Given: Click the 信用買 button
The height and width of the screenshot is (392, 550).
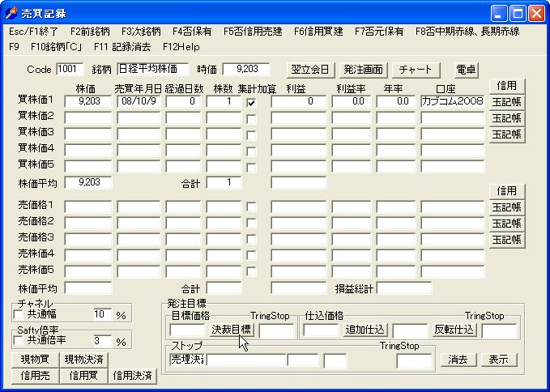Looking at the screenshot, I should (83, 376).
